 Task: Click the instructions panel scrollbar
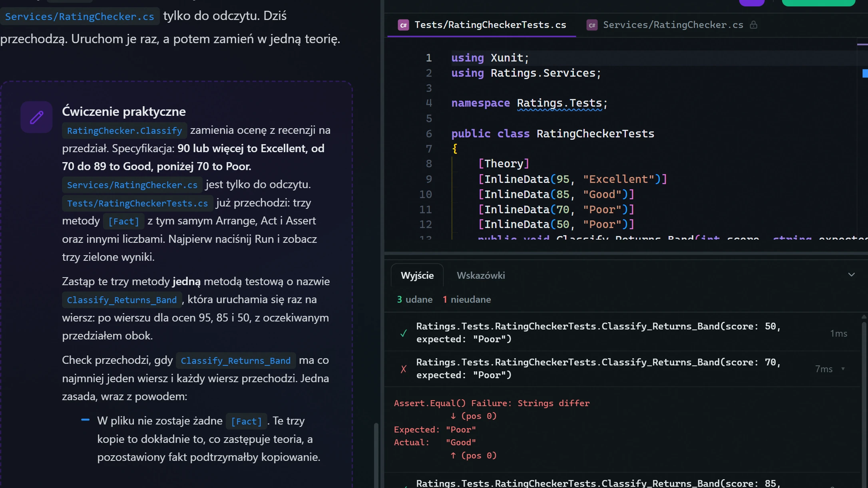click(x=376, y=455)
